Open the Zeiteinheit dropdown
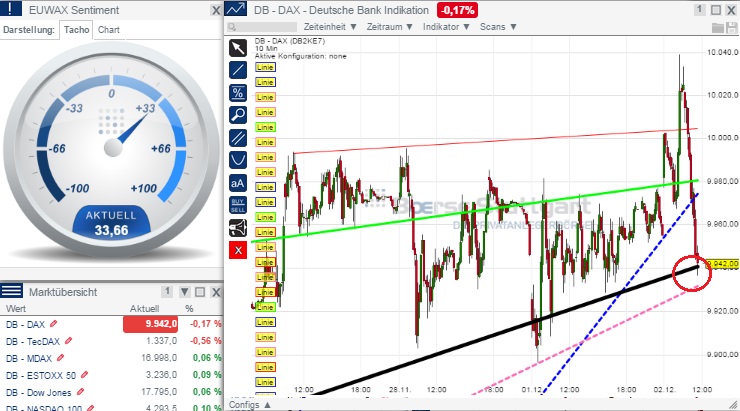740x411 pixels. coord(330,27)
